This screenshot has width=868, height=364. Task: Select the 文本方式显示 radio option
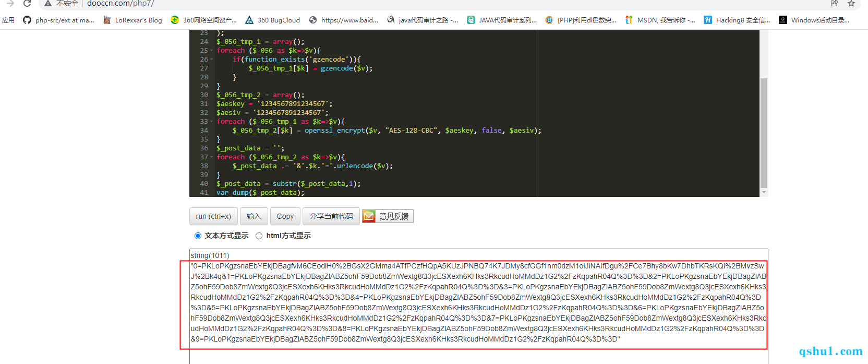coord(198,236)
